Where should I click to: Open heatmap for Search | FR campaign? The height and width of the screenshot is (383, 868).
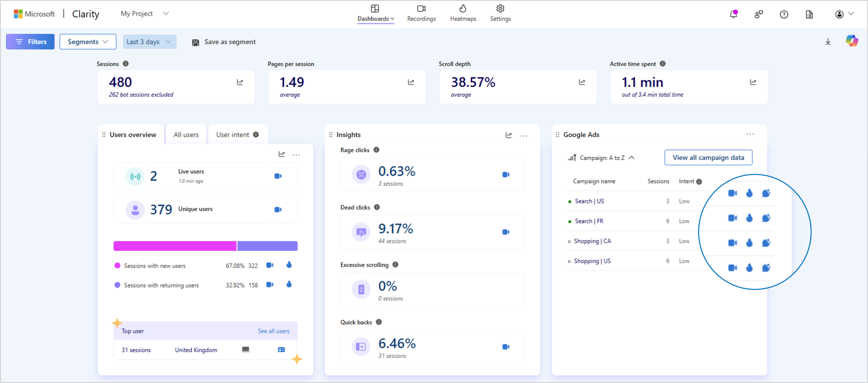click(x=749, y=218)
